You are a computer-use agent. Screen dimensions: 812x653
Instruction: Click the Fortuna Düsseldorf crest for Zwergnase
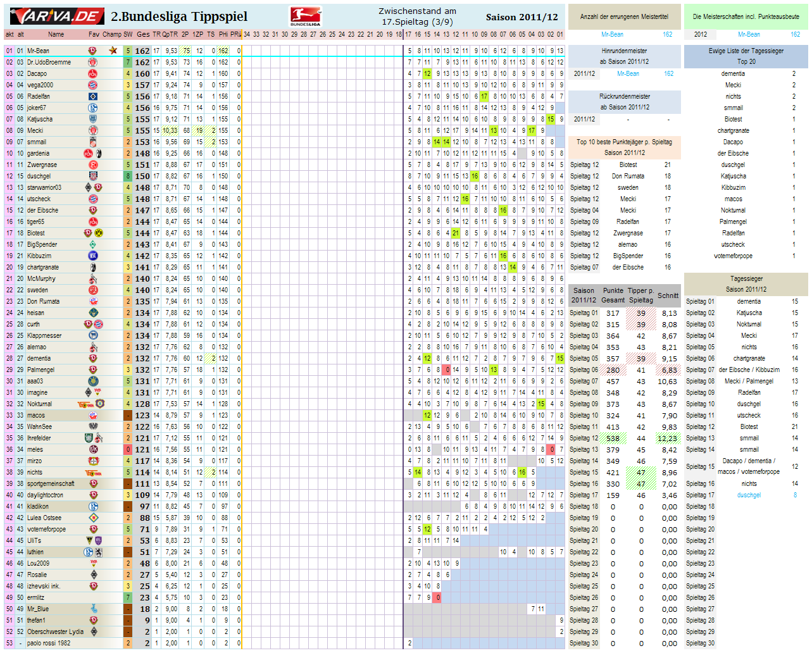click(x=92, y=165)
